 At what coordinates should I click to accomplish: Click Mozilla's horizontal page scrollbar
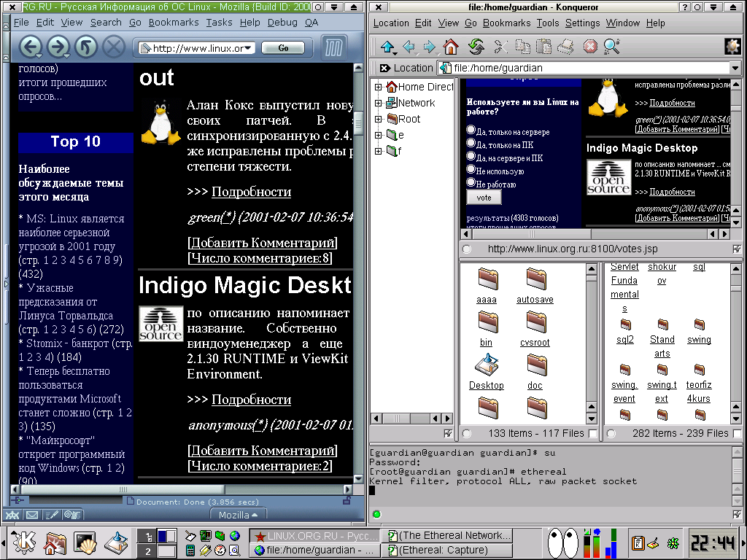182,489
